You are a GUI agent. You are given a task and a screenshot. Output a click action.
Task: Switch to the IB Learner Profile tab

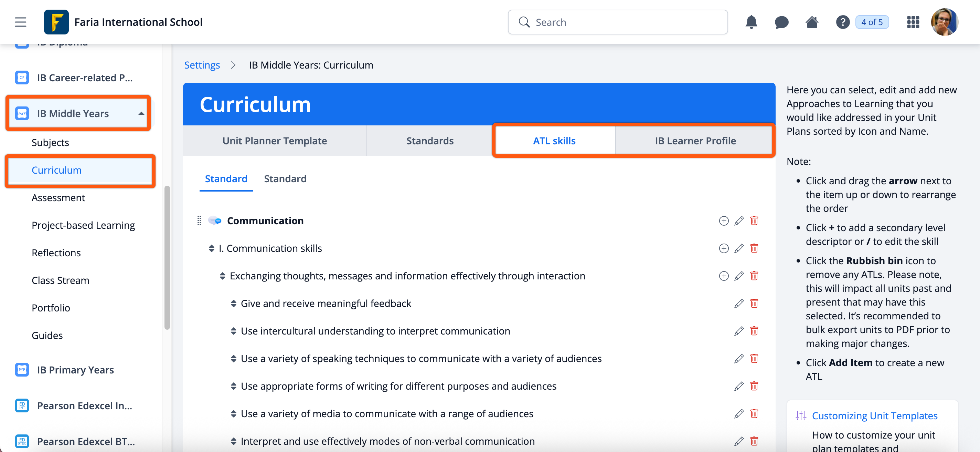click(695, 141)
